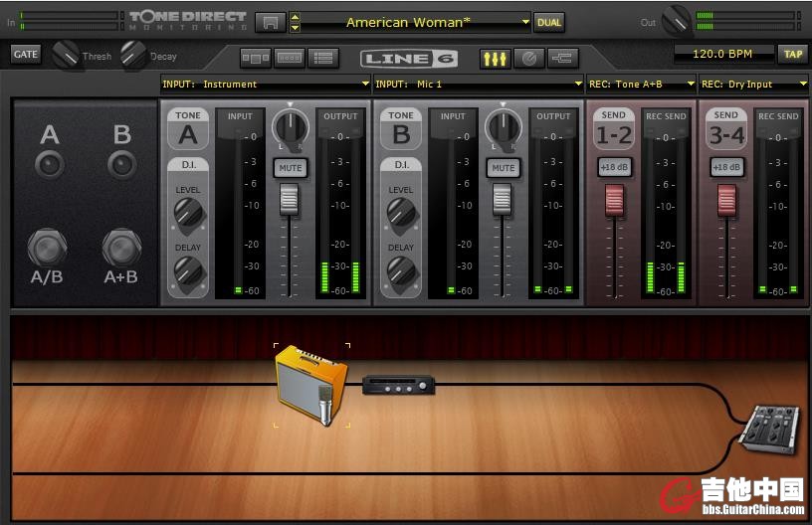Open the mixer view icon

(x=495, y=59)
